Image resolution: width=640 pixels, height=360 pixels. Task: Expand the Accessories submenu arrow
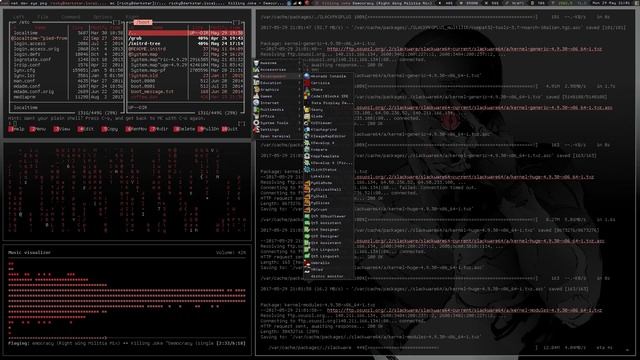299,70
